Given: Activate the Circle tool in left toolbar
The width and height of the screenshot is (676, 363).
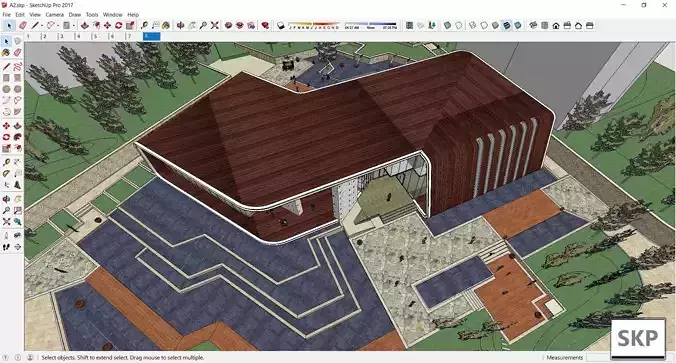Looking at the screenshot, I should (6, 89).
